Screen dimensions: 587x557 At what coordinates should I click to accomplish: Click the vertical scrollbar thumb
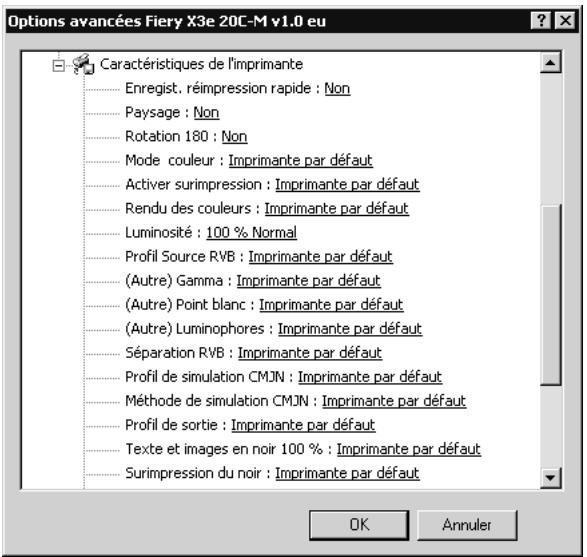click(x=551, y=294)
